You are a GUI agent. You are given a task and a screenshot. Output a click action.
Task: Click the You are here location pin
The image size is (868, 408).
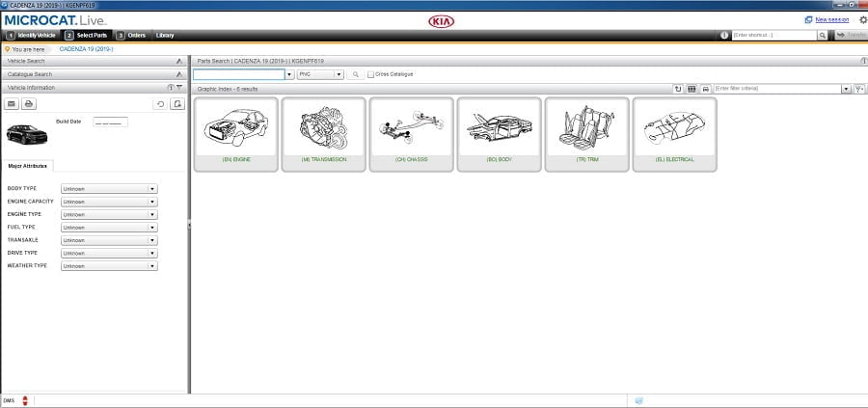7,49
